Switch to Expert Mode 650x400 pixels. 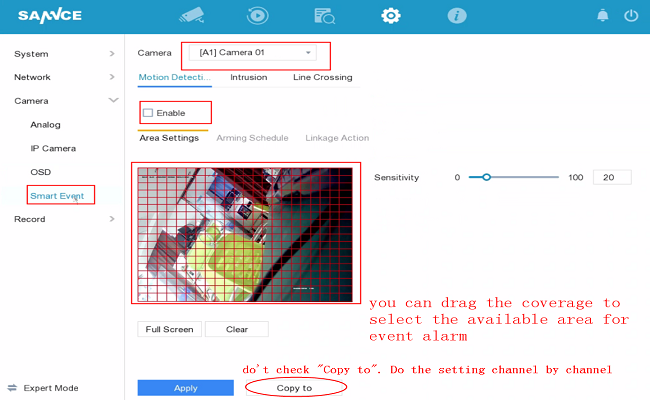51,388
